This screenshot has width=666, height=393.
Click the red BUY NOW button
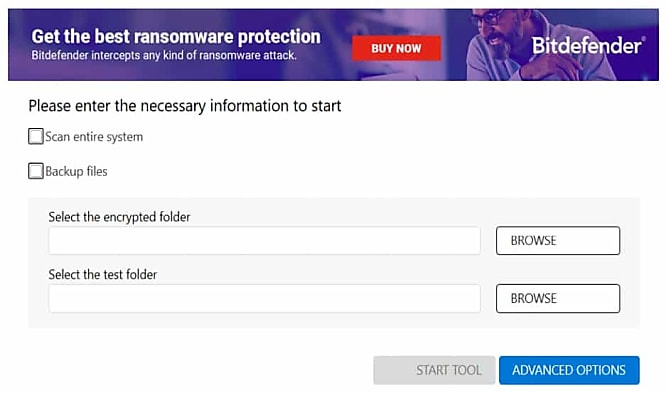(x=396, y=48)
